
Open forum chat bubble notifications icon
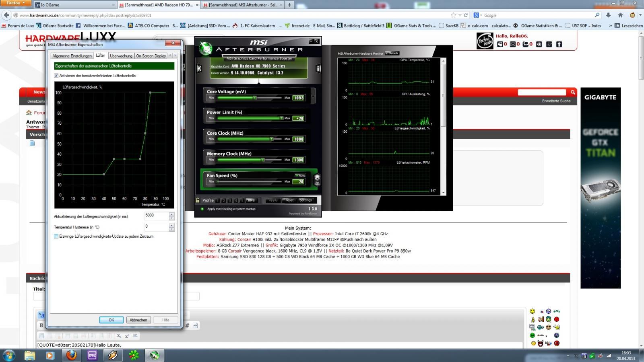[526, 44]
